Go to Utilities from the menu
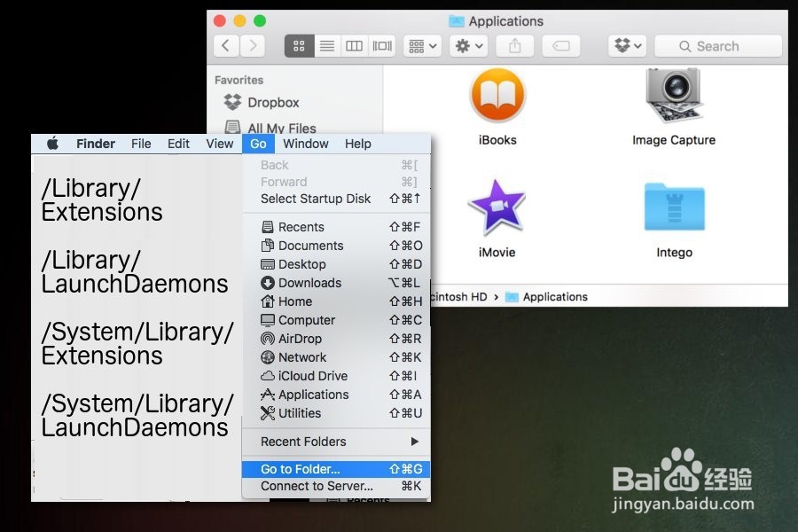The image size is (798, 532). (336, 413)
